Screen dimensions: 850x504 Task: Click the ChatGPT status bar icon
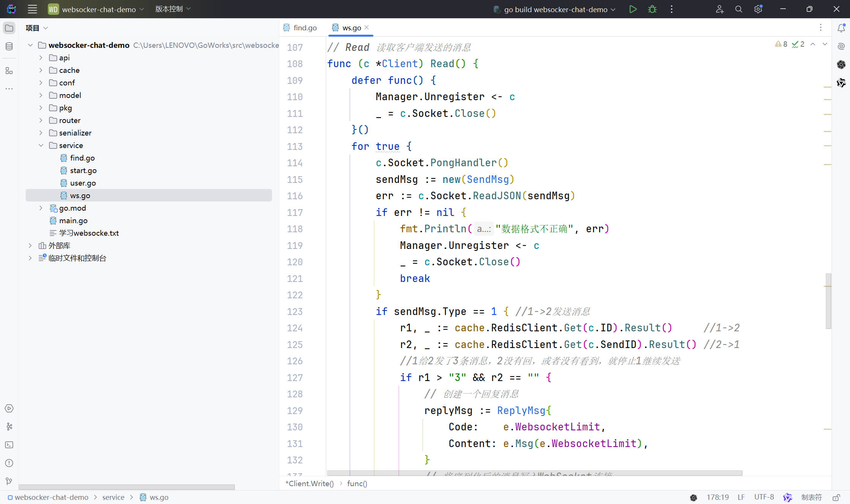point(693,498)
